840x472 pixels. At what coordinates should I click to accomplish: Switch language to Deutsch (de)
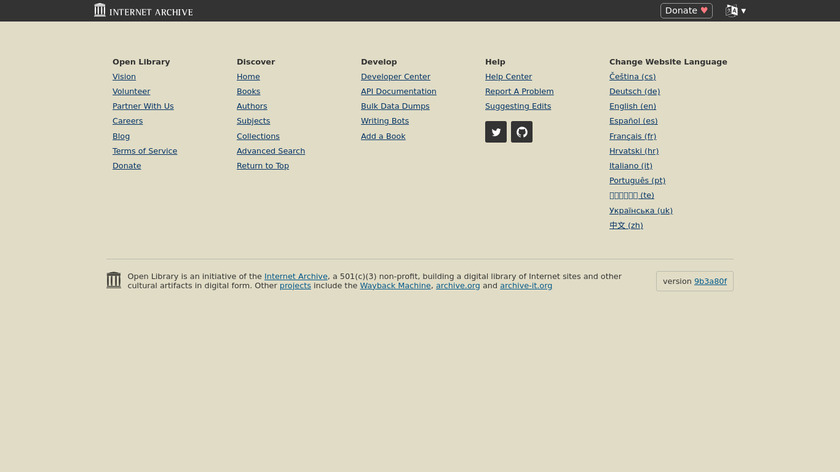point(634,92)
